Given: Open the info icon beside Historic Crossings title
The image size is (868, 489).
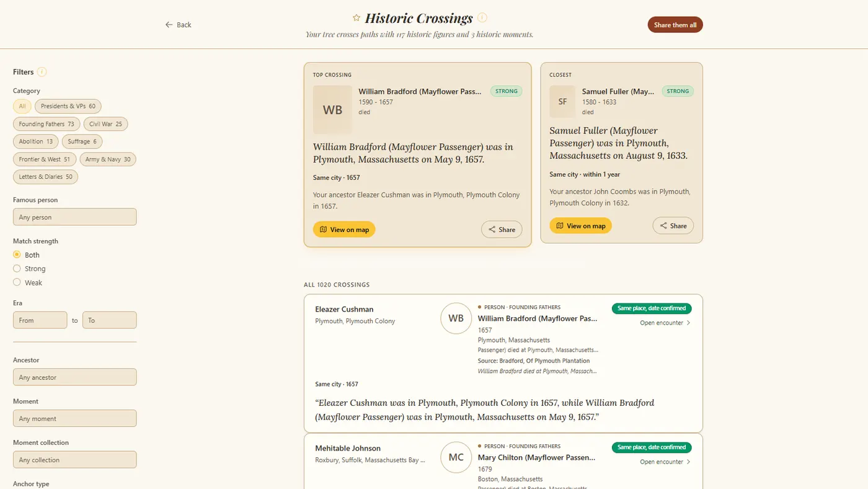Looking at the screenshot, I should pyautogui.click(x=482, y=17).
